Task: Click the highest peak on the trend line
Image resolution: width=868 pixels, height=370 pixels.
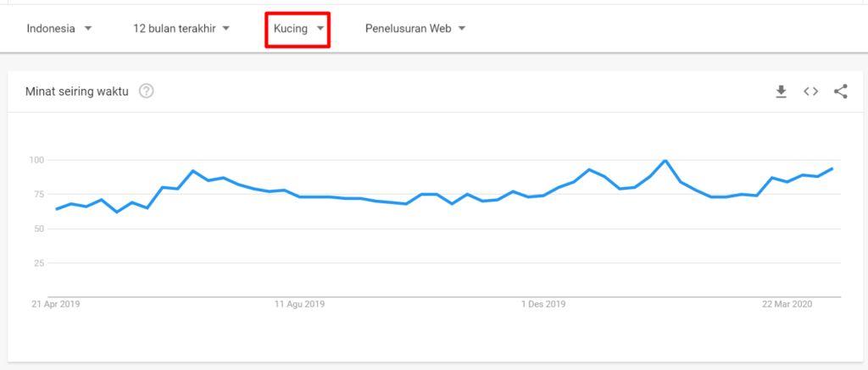Action: click(x=665, y=160)
